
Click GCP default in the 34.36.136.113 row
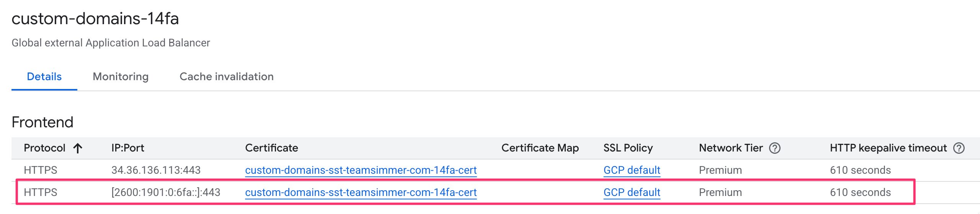pos(632,170)
